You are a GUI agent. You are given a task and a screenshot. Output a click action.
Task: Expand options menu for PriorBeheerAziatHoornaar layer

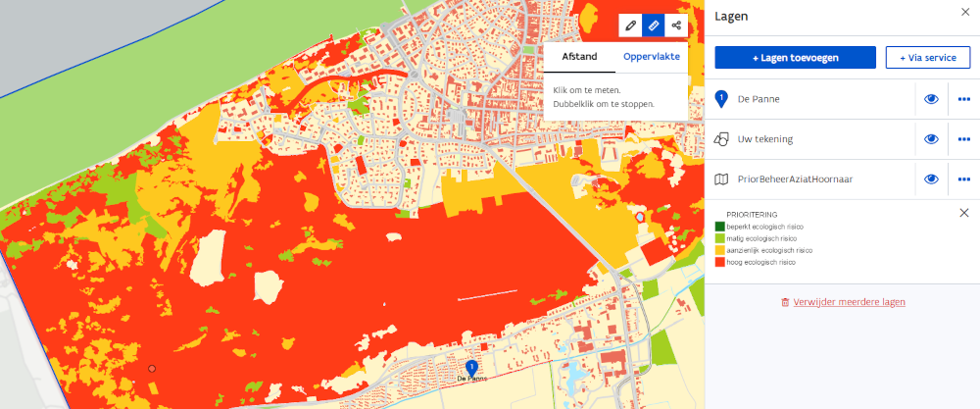point(963,179)
